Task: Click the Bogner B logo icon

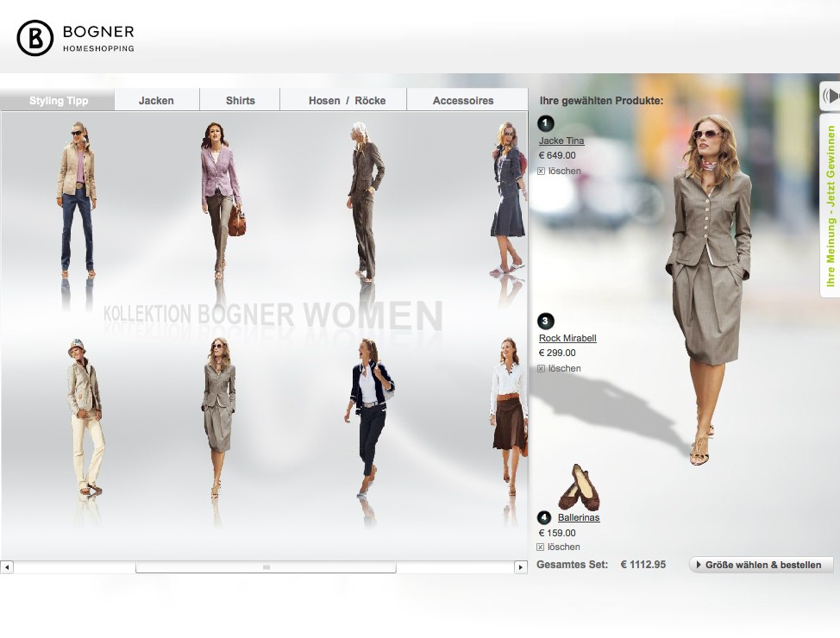Action: point(34,38)
